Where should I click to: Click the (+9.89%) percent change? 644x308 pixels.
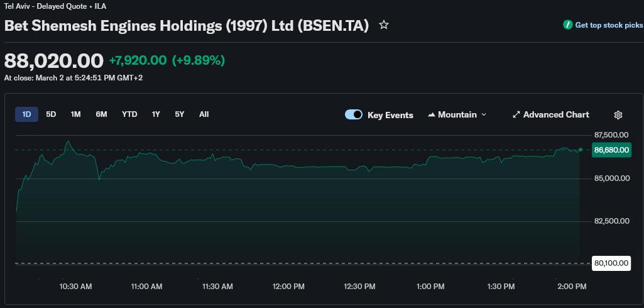[x=199, y=61]
